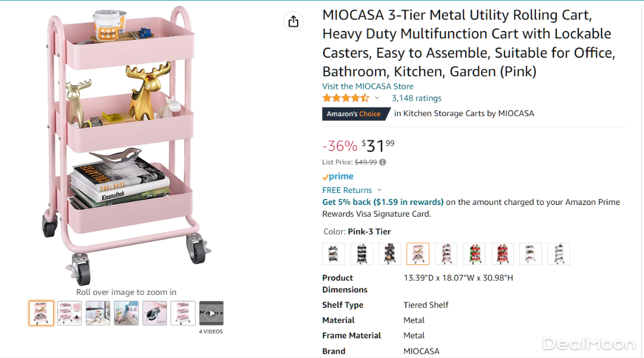The image size is (644, 358).
Task: Choose the first color swatch option
Action: (x=333, y=254)
